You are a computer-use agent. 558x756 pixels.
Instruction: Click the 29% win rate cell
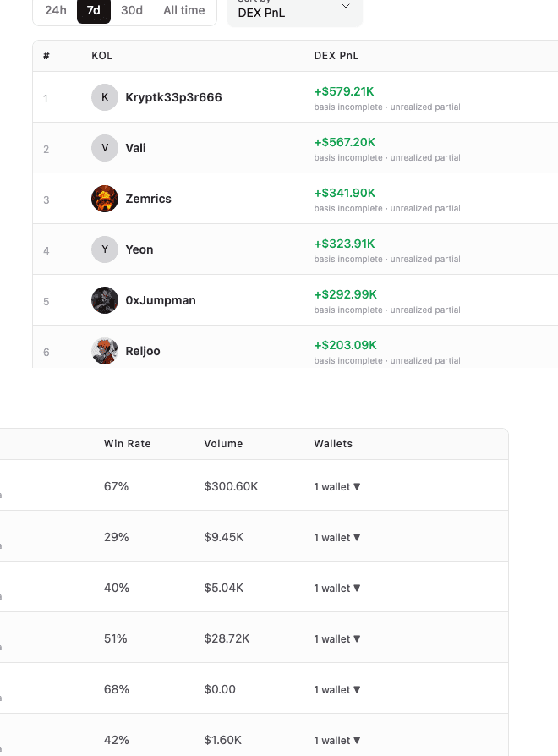point(116,537)
